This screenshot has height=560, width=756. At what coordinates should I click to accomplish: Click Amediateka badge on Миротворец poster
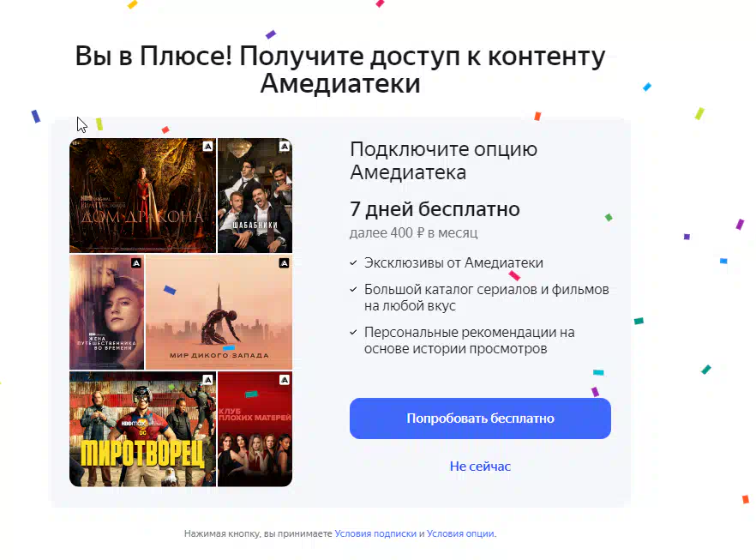(207, 380)
